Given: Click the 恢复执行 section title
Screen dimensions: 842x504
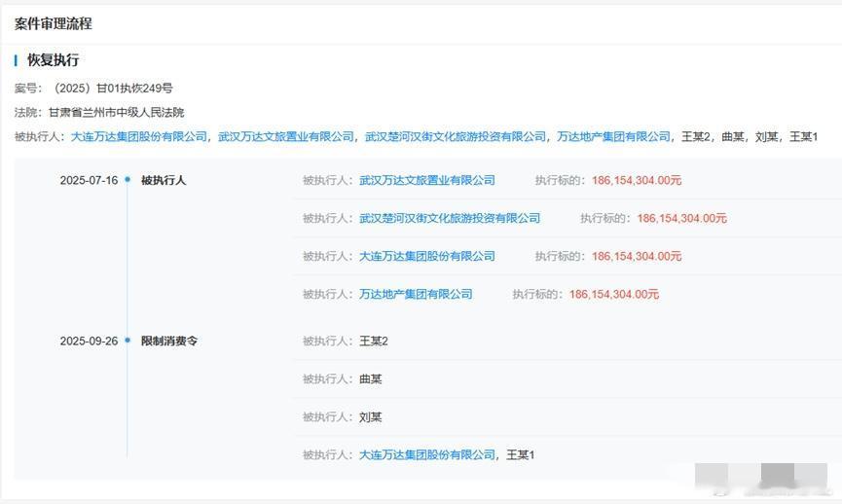Looking at the screenshot, I should point(54,60).
